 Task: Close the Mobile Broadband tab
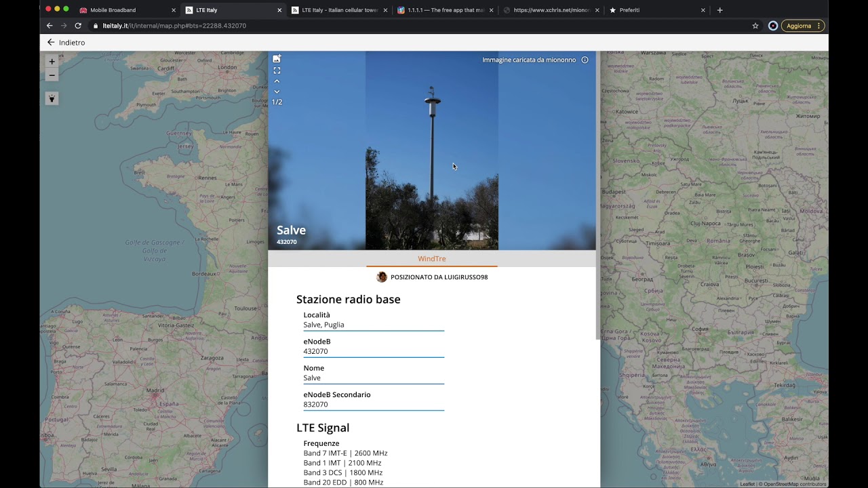pos(174,10)
